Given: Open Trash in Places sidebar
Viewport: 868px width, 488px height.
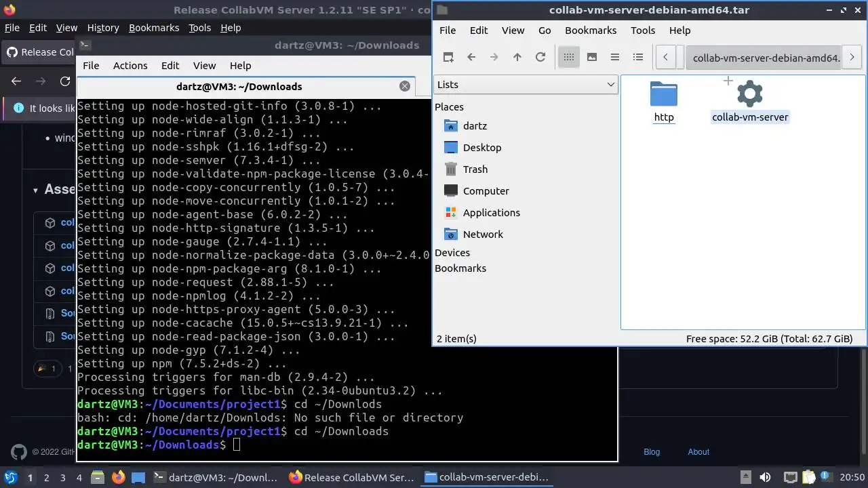Looking at the screenshot, I should pyautogui.click(x=475, y=169).
